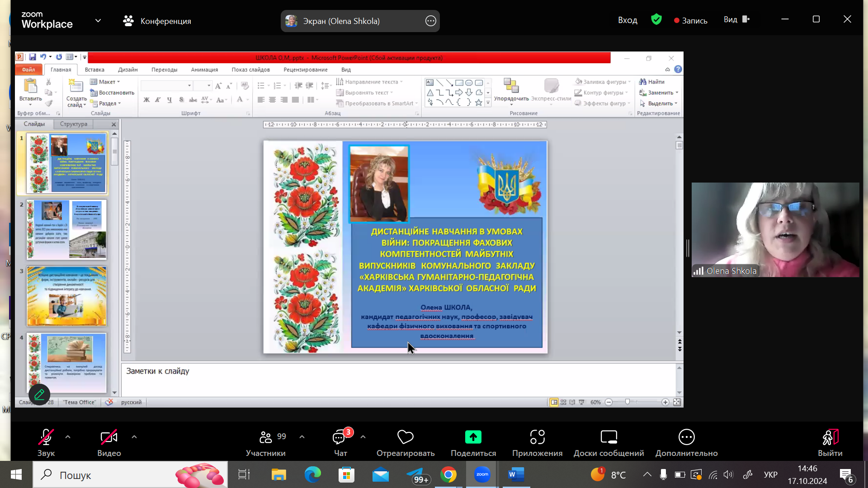Open the Reactions heart icon
Viewport: 868px width, 488px height.
click(405, 437)
